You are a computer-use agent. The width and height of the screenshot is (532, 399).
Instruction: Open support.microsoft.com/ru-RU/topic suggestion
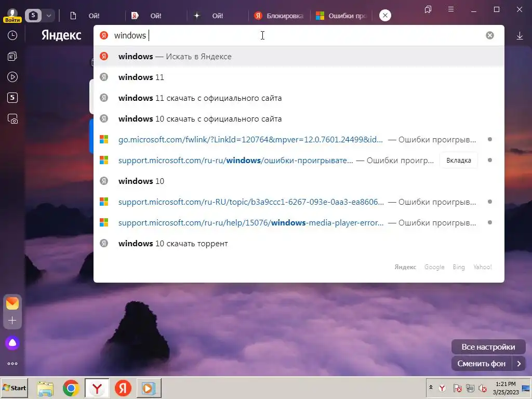pos(299,202)
